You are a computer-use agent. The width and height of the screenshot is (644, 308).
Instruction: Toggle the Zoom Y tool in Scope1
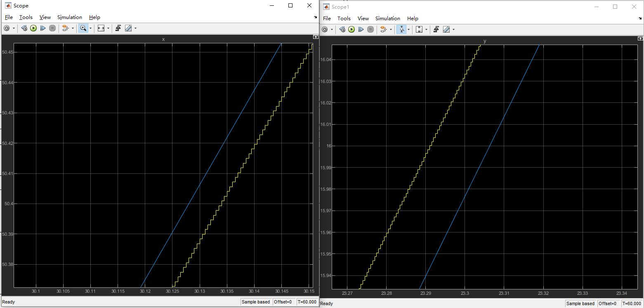pos(401,30)
